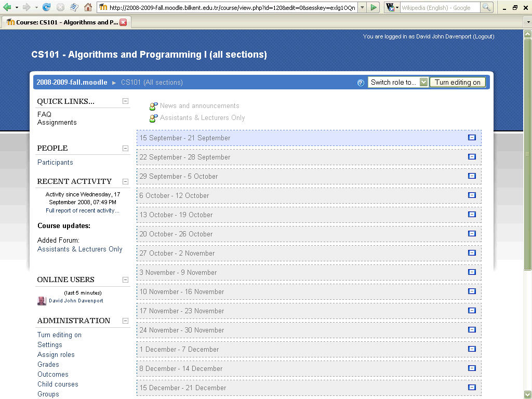Show only week 13 October - 19 October
This screenshot has height=399, width=532.
(x=472, y=215)
